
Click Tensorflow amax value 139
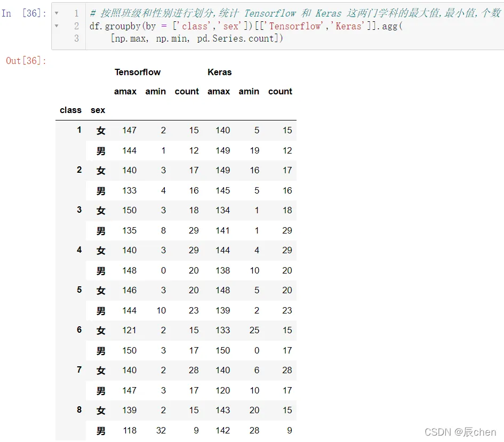[130, 410]
